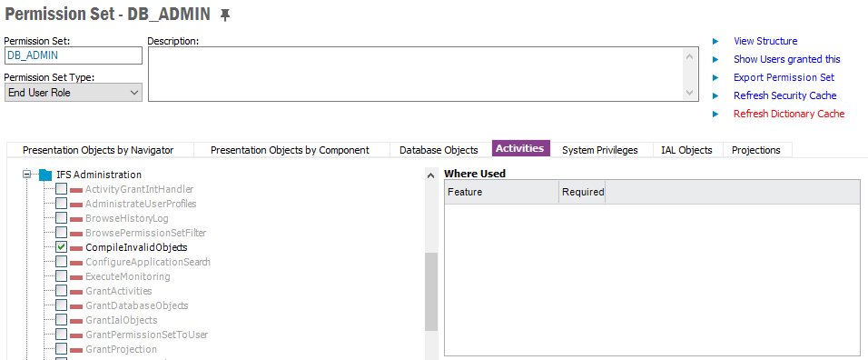This screenshot has width=868, height=360.
Task: Click the Description box's down scroll arrow
Action: point(688,93)
